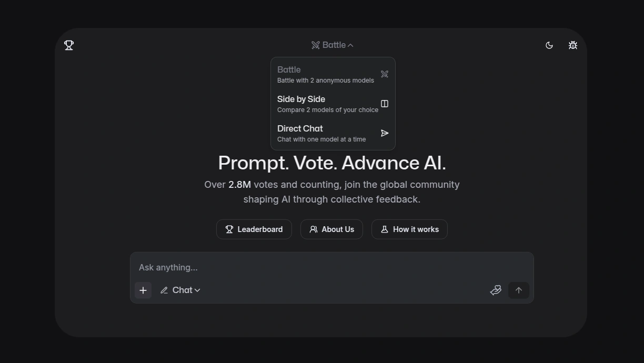
Task: Click the How it works button
Action: pyautogui.click(x=409, y=229)
